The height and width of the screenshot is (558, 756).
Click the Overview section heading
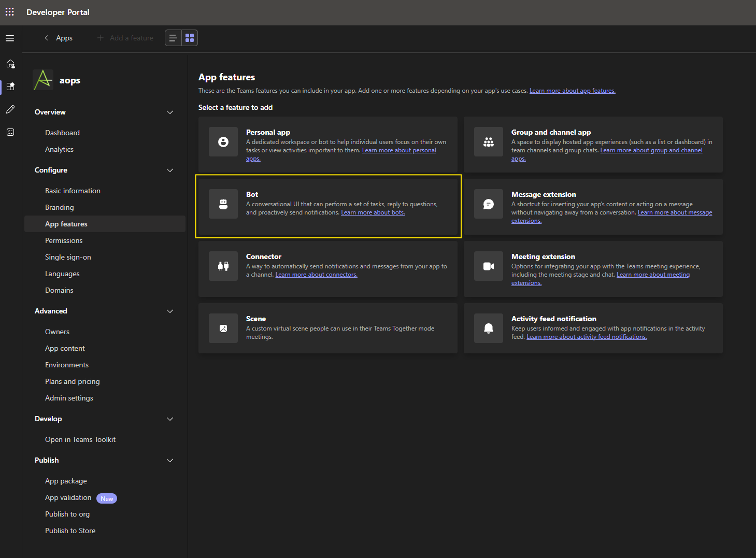(x=50, y=112)
